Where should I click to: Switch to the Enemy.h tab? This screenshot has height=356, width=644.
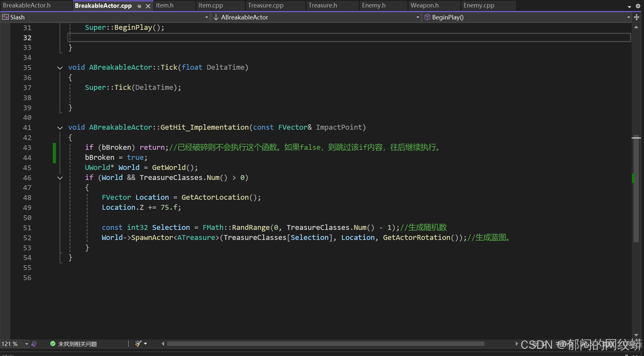tap(373, 6)
